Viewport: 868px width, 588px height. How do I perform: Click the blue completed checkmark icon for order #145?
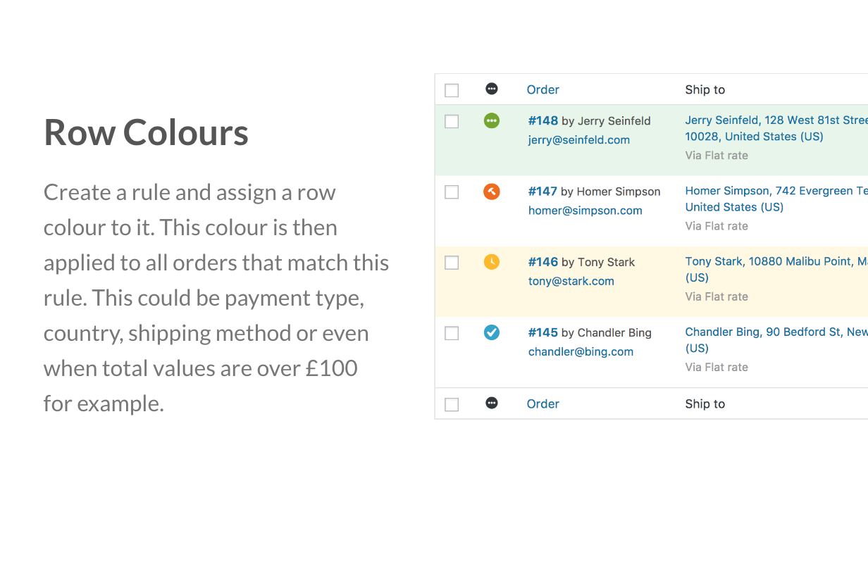coord(492,332)
